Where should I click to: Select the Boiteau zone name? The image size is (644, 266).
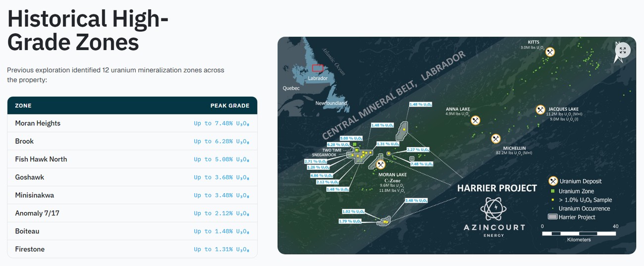coord(27,231)
